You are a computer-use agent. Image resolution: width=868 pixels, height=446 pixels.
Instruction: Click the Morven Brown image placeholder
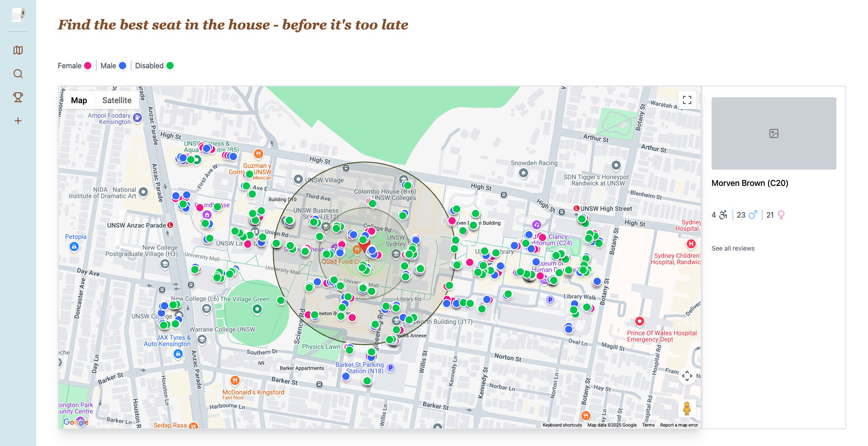click(774, 133)
